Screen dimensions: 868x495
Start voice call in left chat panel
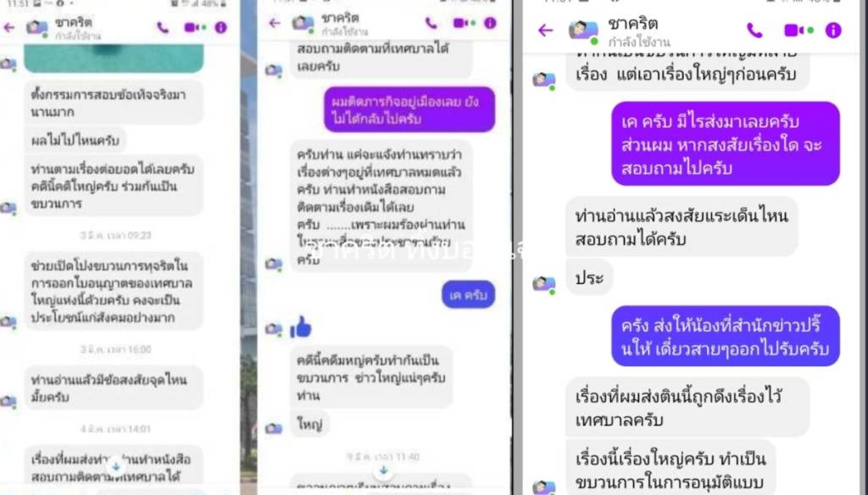pyautogui.click(x=163, y=27)
